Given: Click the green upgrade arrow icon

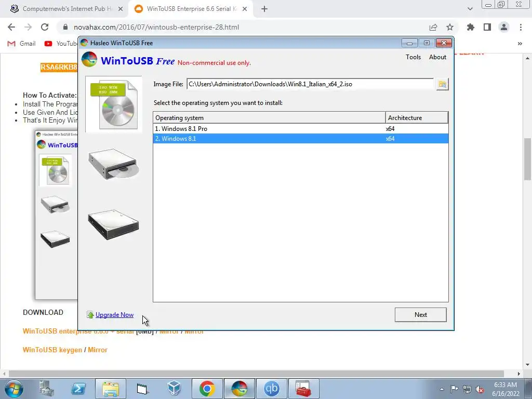Looking at the screenshot, I should pos(90,315).
